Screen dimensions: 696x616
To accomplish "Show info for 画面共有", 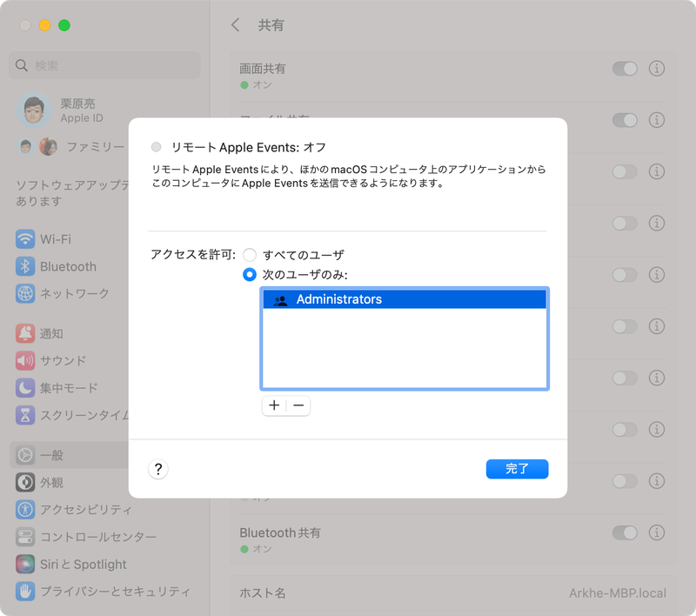I will (x=658, y=68).
